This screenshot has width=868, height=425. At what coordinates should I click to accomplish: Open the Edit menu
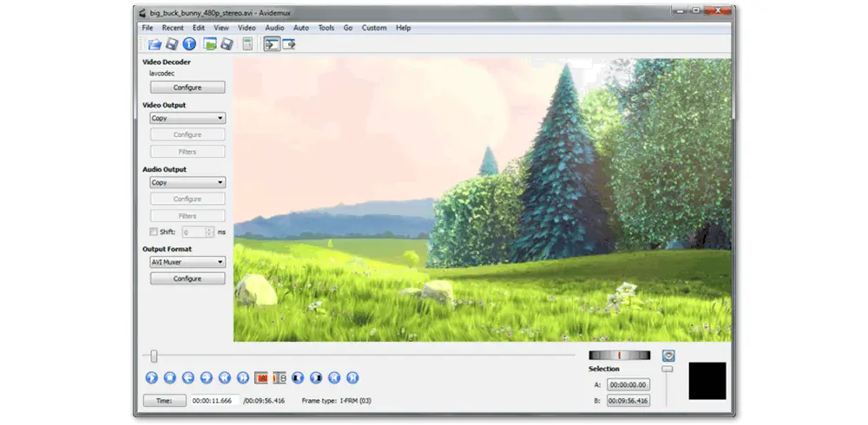(x=199, y=28)
